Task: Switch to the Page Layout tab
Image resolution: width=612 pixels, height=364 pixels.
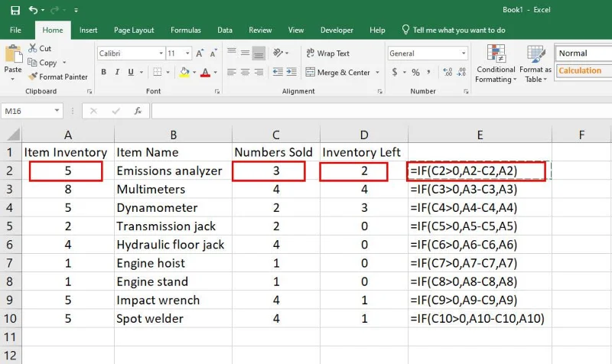Action: (x=134, y=30)
